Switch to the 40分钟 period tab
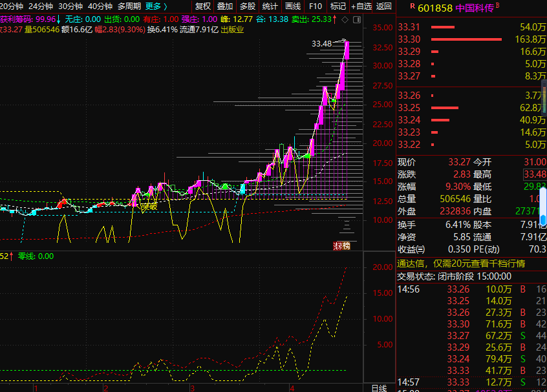 [100, 6]
